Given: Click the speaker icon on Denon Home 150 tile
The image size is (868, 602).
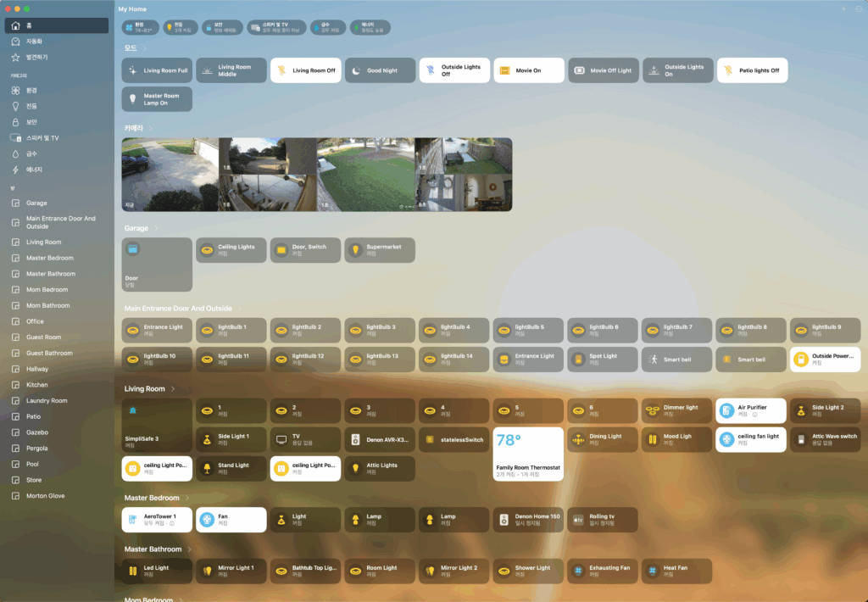Looking at the screenshot, I should 504,520.
